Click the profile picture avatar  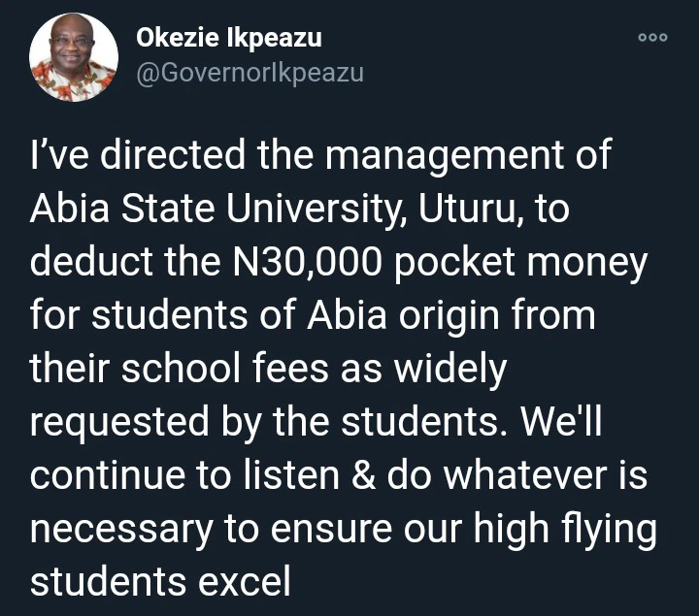point(73,58)
